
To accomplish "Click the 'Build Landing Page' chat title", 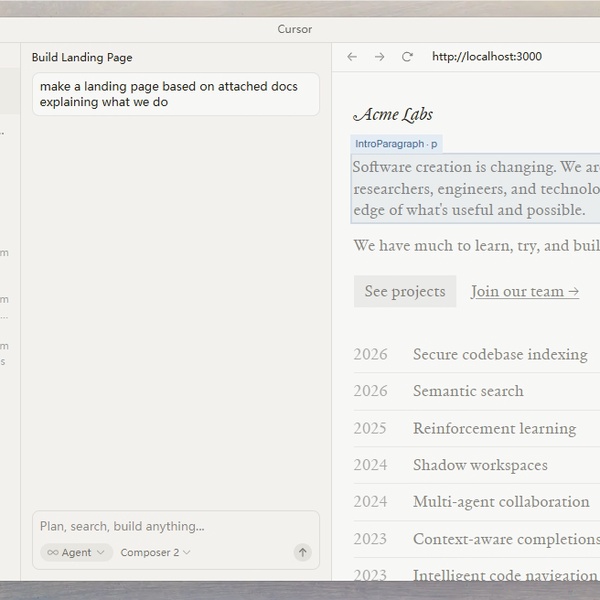I will pos(82,58).
